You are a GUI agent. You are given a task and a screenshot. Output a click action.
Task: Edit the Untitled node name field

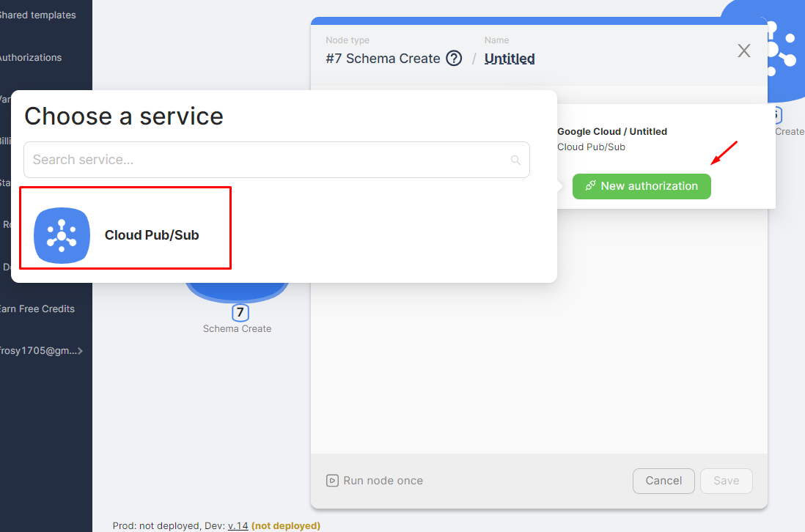coord(510,59)
